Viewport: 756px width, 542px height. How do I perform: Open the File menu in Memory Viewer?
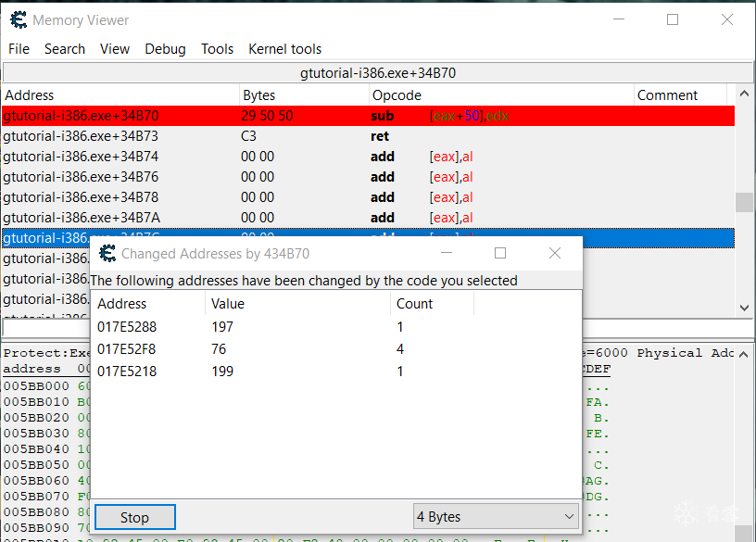pyautogui.click(x=19, y=49)
